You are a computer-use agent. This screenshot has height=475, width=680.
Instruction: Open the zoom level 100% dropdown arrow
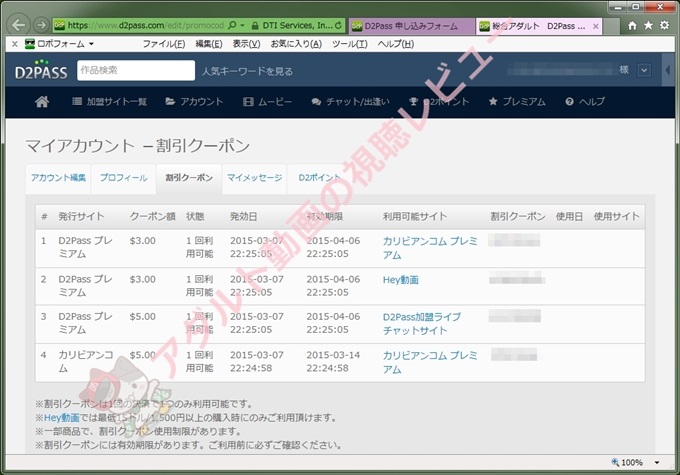pyautogui.click(x=657, y=463)
